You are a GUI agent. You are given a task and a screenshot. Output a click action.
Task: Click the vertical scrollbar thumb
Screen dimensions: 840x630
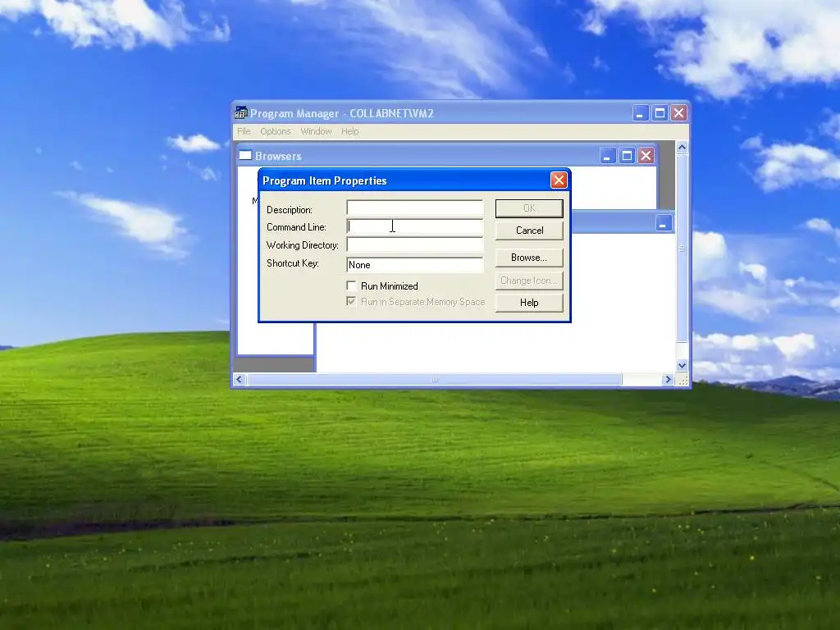click(x=682, y=249)
